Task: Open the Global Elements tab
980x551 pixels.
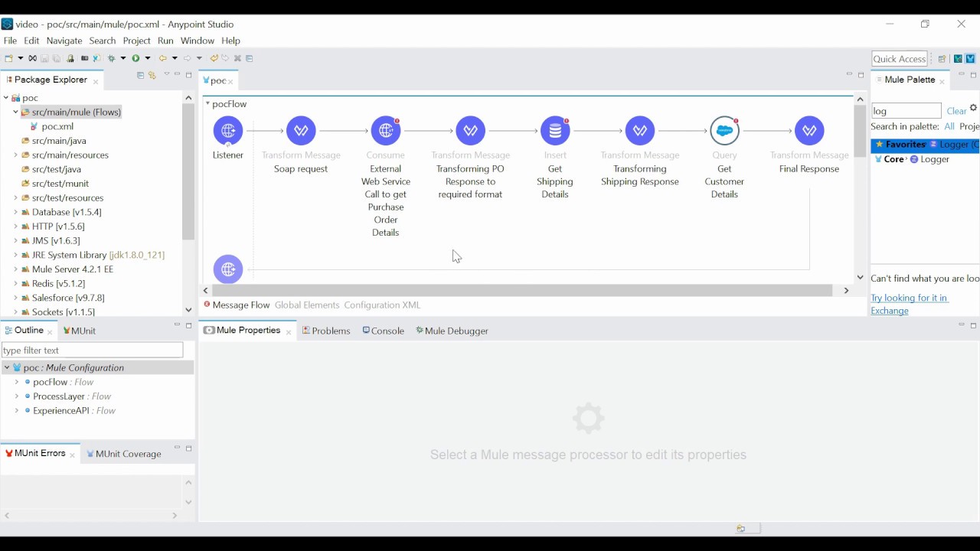Action: [x=306, y=305]
